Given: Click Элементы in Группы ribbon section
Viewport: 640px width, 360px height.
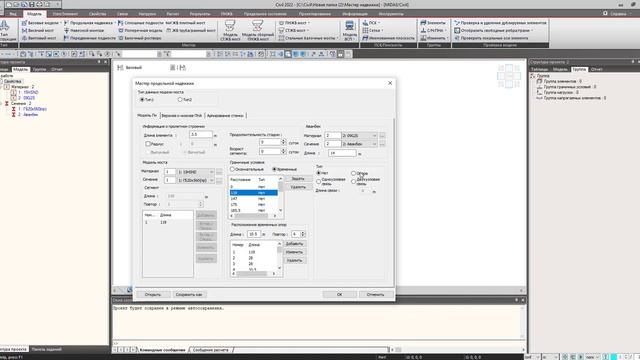Looking at the screenshot, I should pyautogui.click(x=433, y=23).
